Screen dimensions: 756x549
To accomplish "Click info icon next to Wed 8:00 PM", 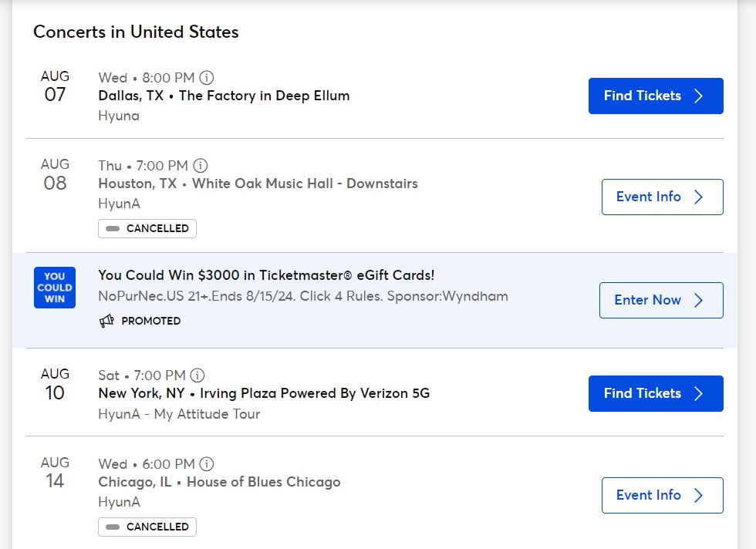I will [x=207, y=78].
